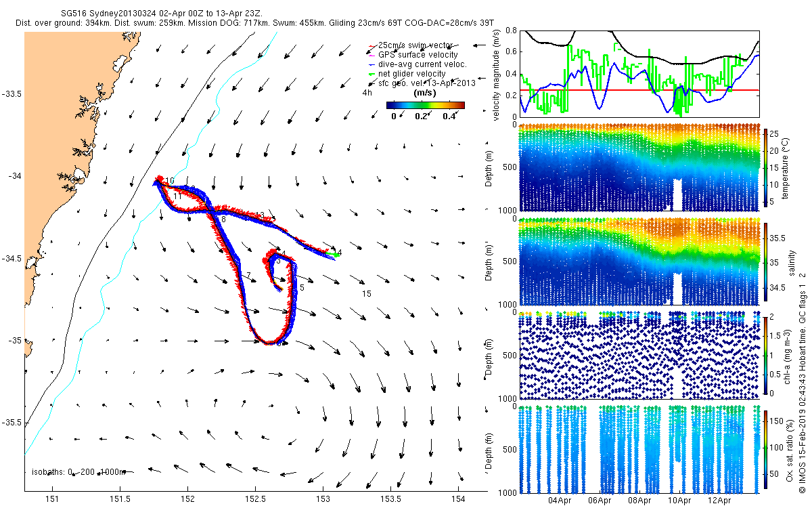Click the red 0.25 m/s threshold line
This screenshot has width=812, height=508.
pyautogui.click(x=639, y=89)
